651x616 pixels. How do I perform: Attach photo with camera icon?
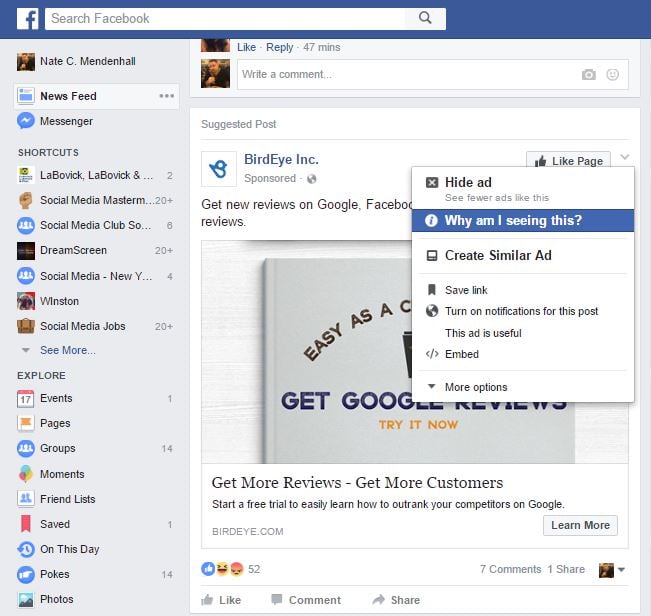589,75
